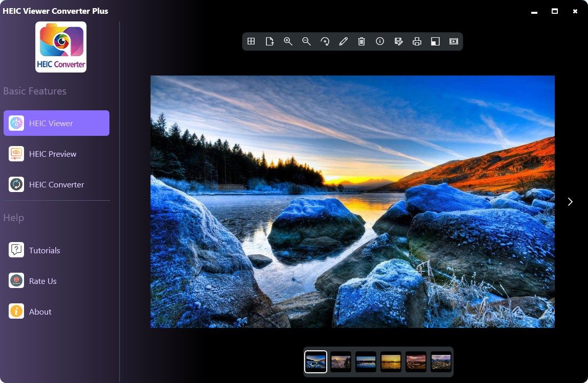Image resolution: width=588 pixels, height=383 pixels.
Task: Delete the current image with trash icon
Action: (x=361, y=41)
